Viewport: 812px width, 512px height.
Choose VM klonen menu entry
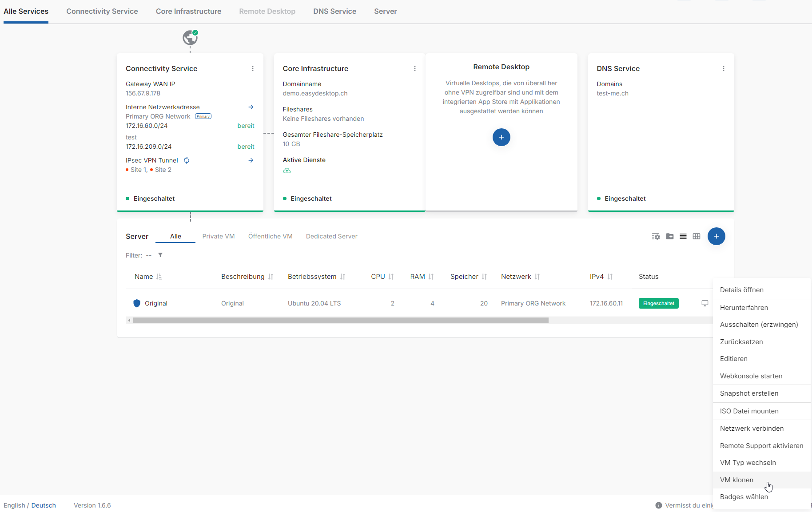click(761, 480)
